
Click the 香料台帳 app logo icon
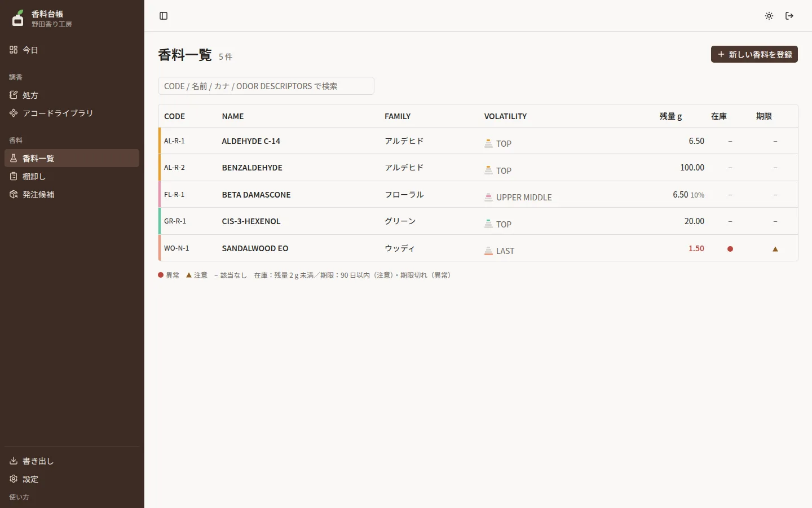18,18
